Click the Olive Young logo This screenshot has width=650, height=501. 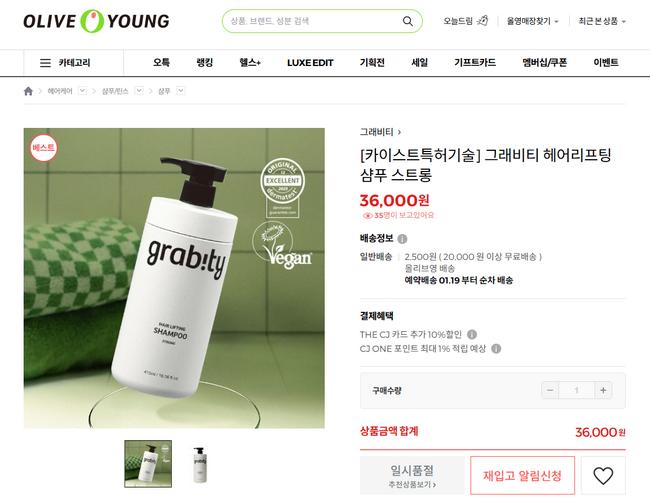(x=96, y=21)
